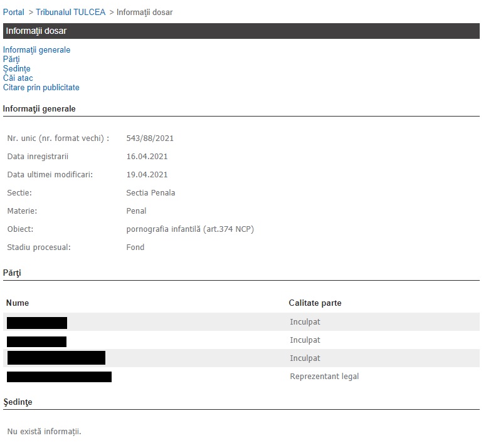Select the Căi atac link

18,78
